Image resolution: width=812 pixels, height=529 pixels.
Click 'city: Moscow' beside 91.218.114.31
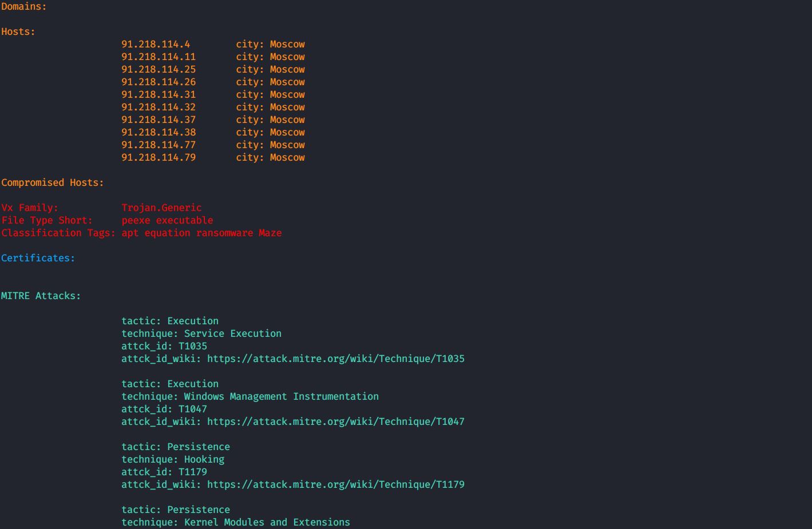pos(270,95)
